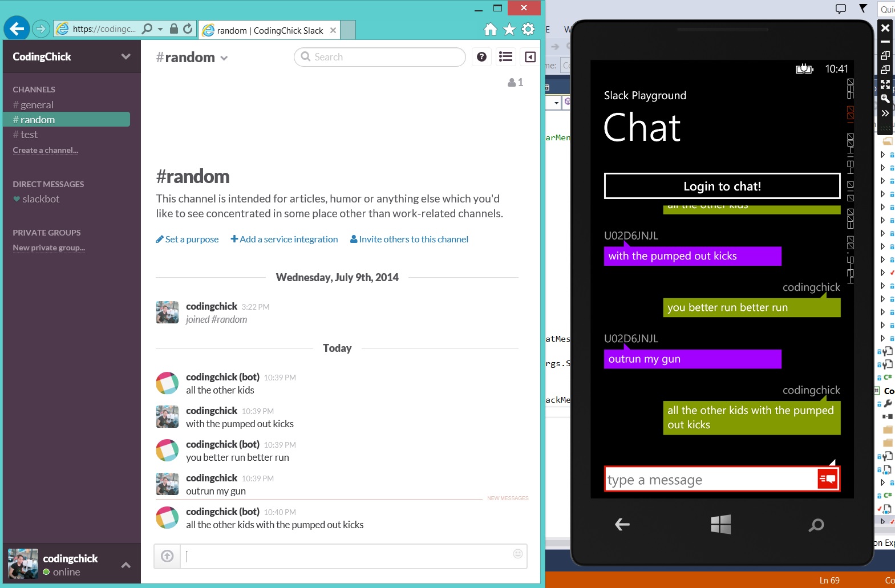Open browser Favorites star icon
The height and width of the screenshot is (588, 895).
coord(509,29)
